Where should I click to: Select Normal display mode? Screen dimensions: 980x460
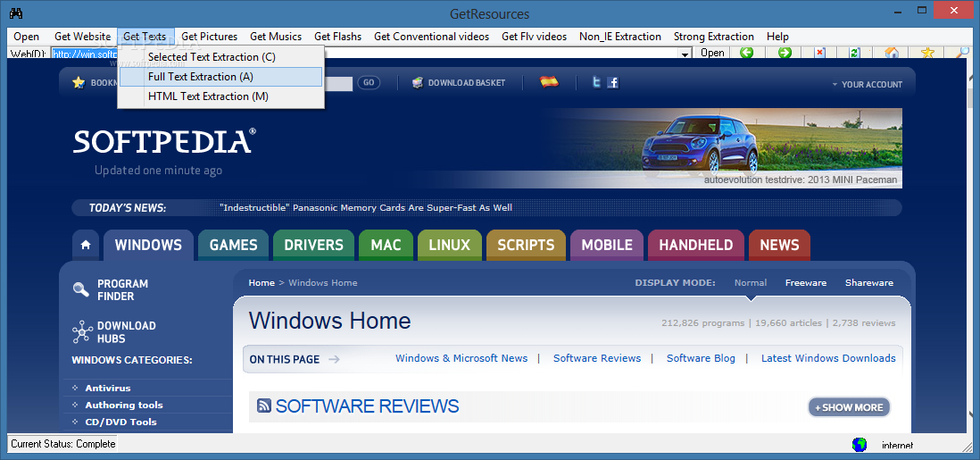coord(751,283)
